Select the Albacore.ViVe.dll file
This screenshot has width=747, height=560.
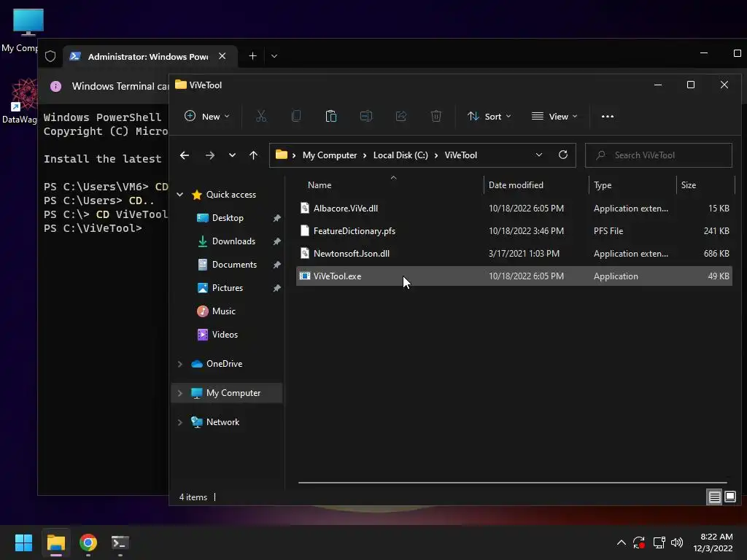[x=514, y=209]
